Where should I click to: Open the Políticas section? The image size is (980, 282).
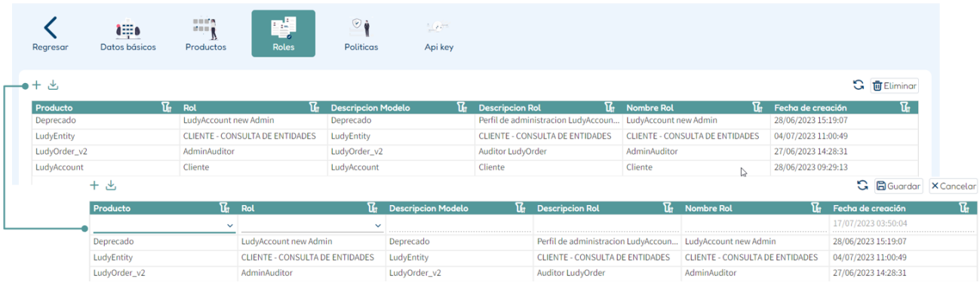coord(361,34)
